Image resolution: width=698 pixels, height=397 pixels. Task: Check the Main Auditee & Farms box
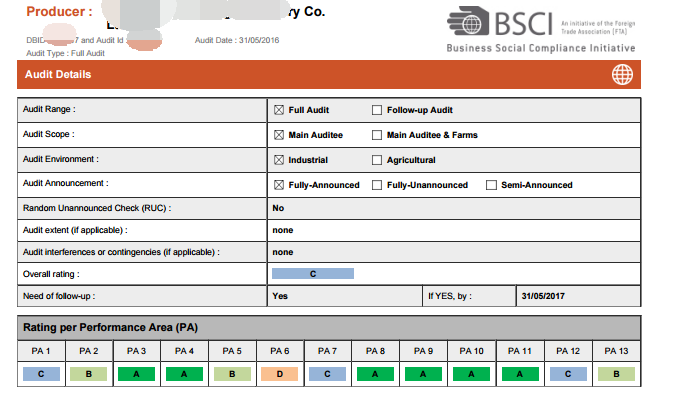click(377, 135)
